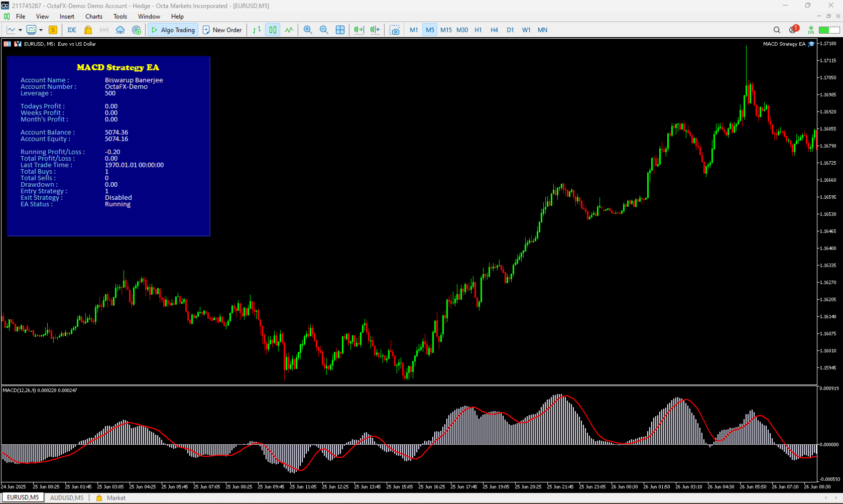Switch to the AUDUSD,M5 chart tab

click(67, 498)
